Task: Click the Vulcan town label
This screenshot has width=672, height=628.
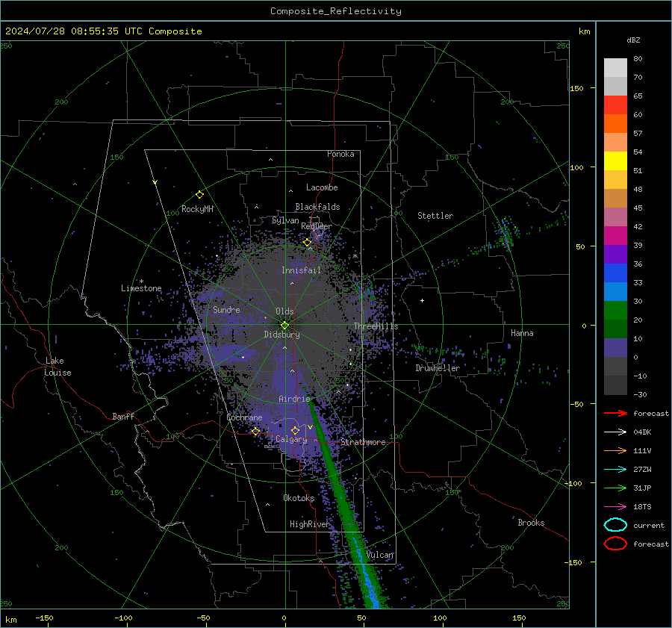Action: (380, 555)
